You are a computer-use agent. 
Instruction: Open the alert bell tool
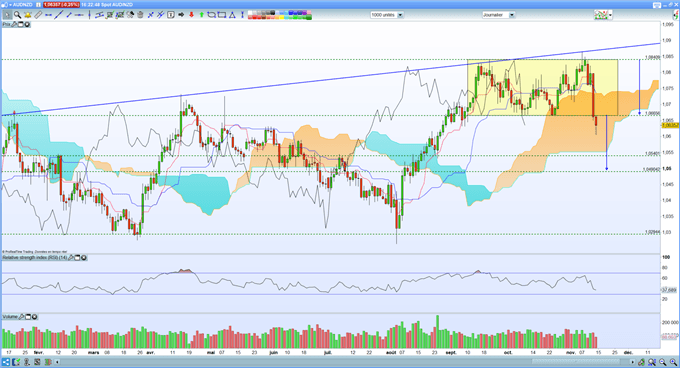28,15
